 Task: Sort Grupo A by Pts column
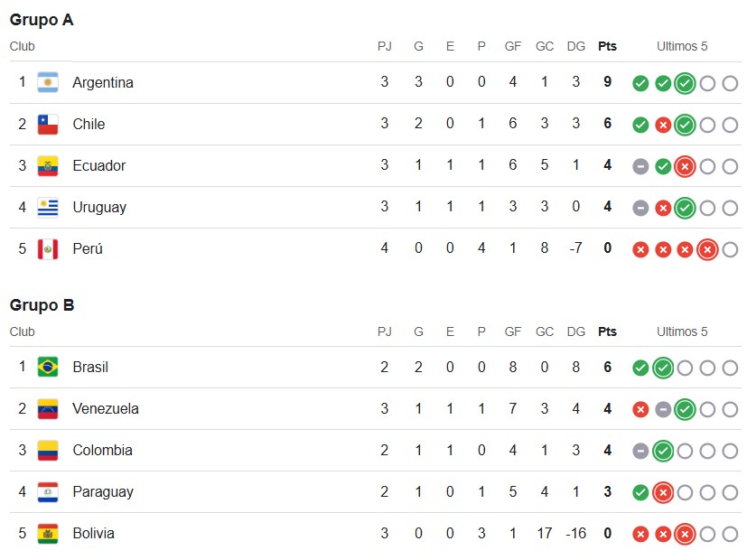coord(607,46)
